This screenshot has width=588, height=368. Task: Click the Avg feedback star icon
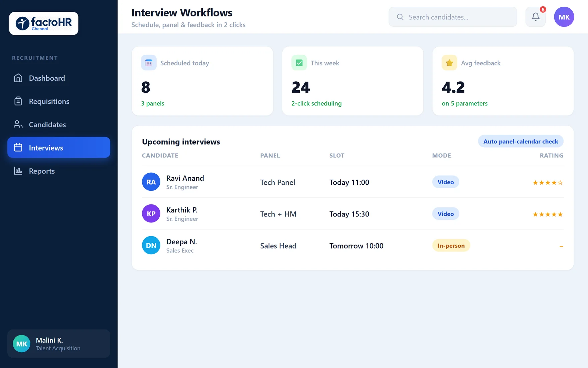pyautogui.click(x=449, y=63)
